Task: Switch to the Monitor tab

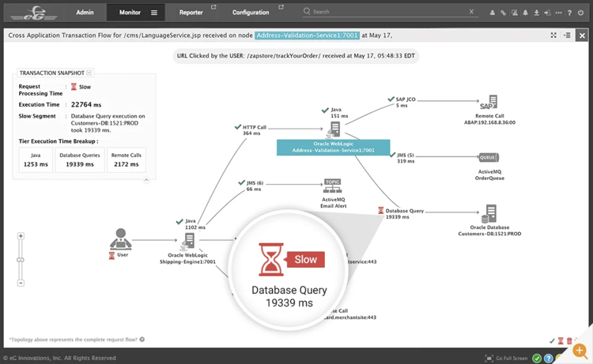Action: 130,13
